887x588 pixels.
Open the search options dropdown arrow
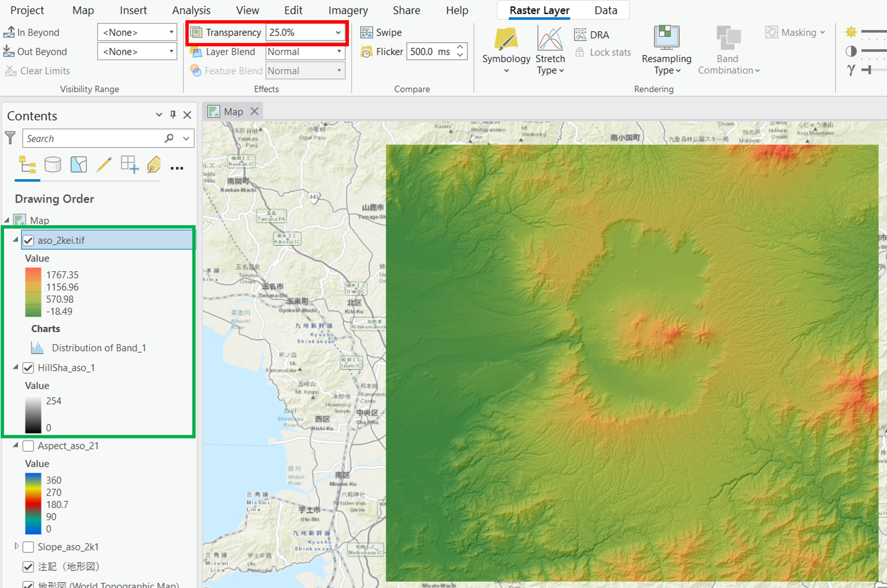point(186,138)
